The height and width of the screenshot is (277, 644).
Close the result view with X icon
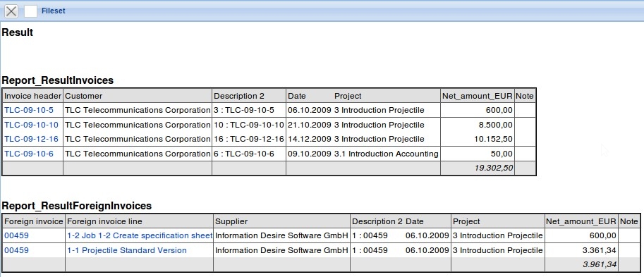(11, 11)
